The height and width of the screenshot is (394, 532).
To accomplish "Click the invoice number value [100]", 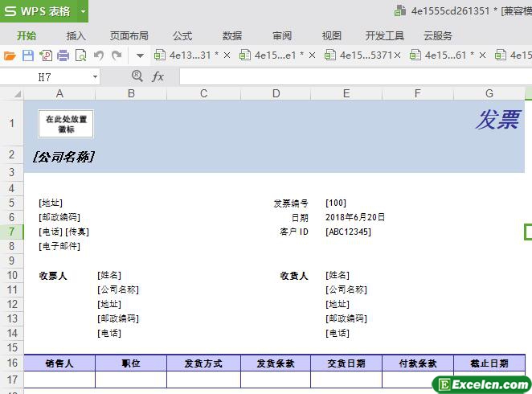I will pos(336,203).
